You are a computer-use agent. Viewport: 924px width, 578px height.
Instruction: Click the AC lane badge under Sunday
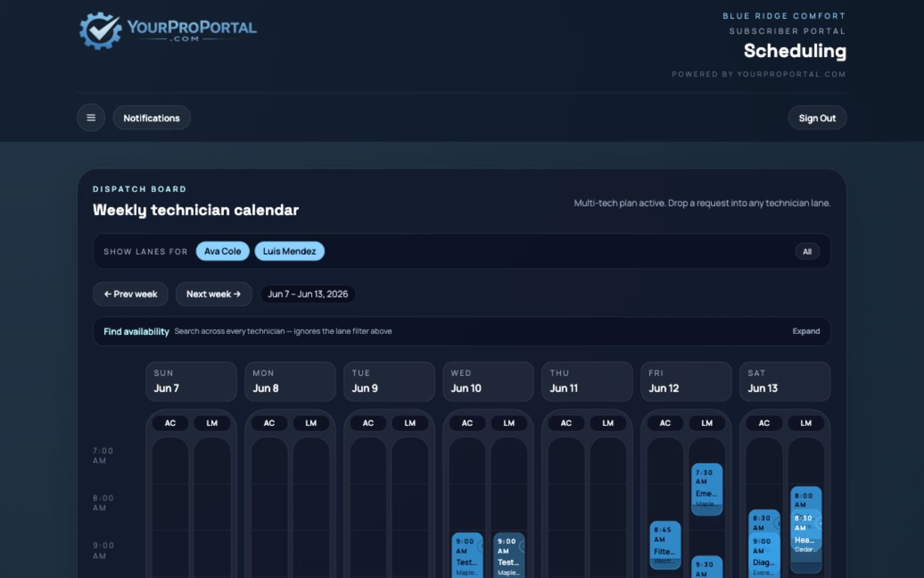point(170,423)
